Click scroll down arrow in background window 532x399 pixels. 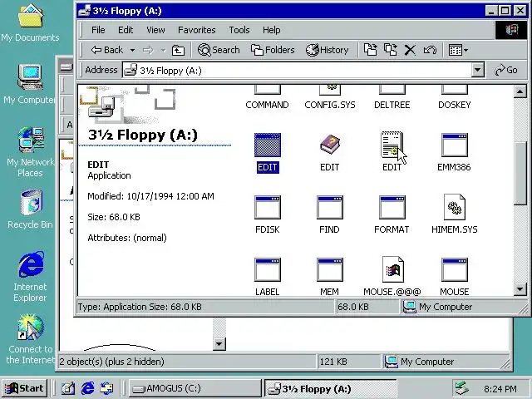[219, 344]
